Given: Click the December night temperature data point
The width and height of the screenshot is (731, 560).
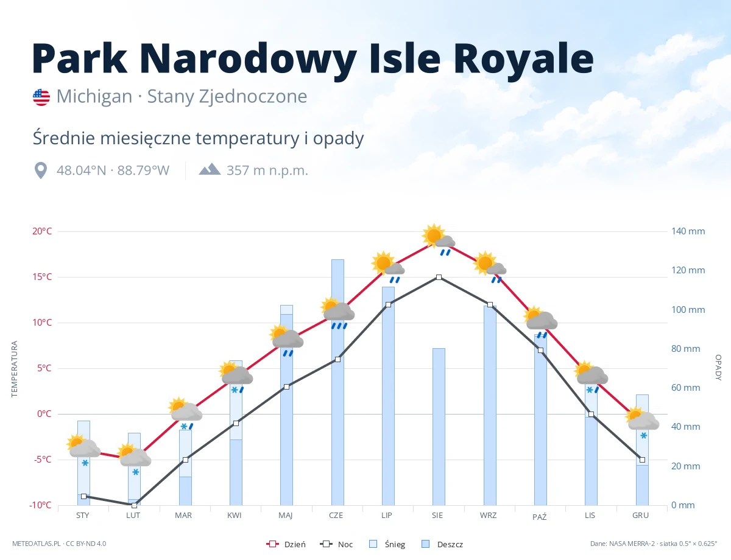Looking at the screenshot, I should pos(642,460).
